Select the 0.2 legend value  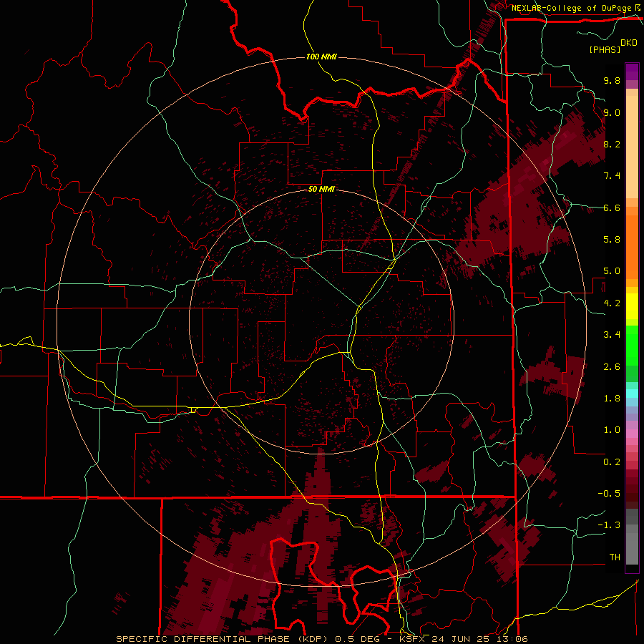coord(612,462)
